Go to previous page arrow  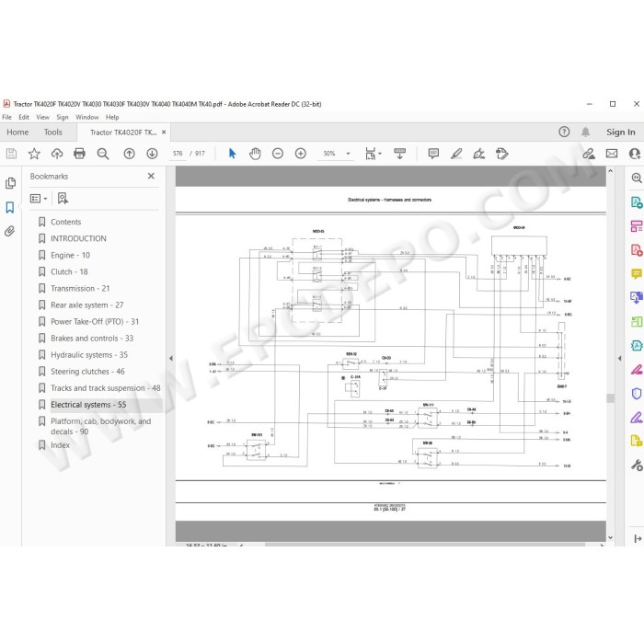(130, 154)
